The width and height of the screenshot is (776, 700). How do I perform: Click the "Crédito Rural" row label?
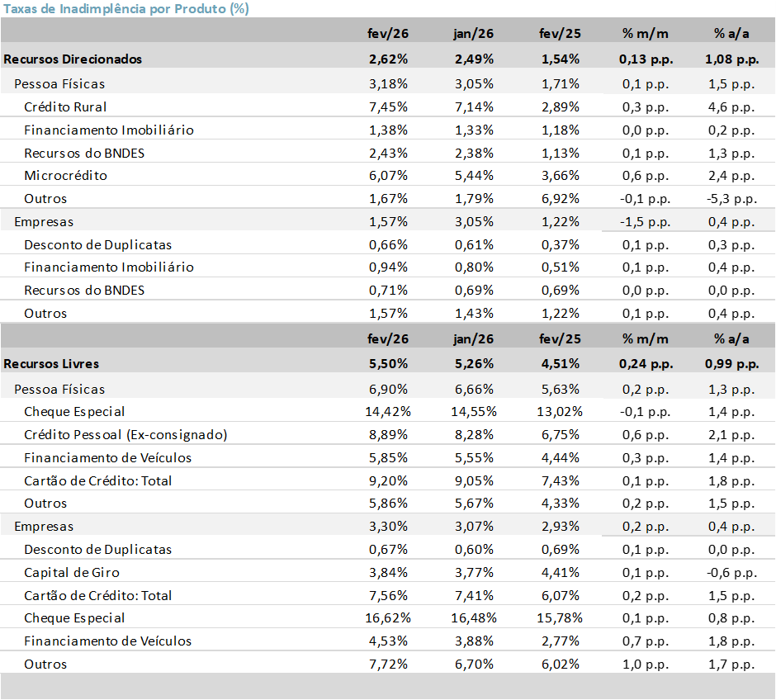[x=65, y=106]
